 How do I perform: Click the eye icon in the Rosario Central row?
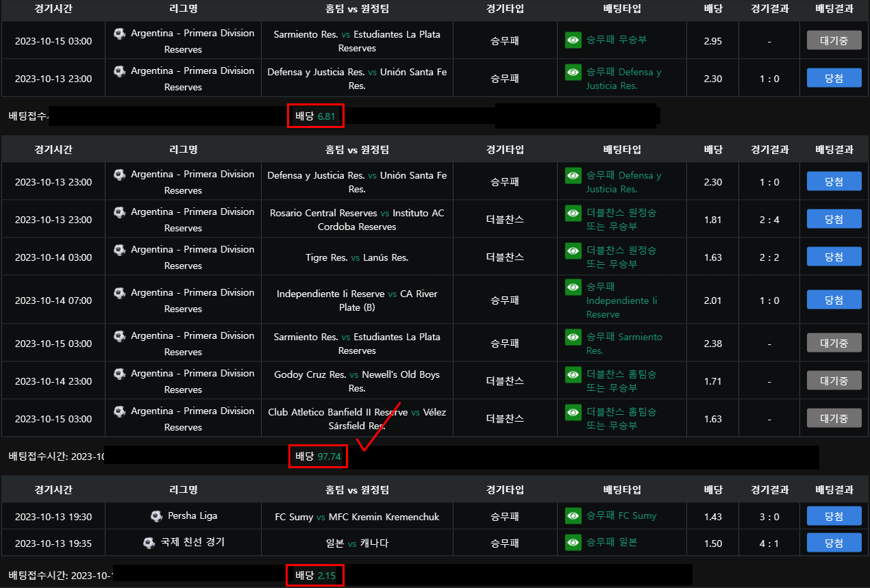pos(573,214)
